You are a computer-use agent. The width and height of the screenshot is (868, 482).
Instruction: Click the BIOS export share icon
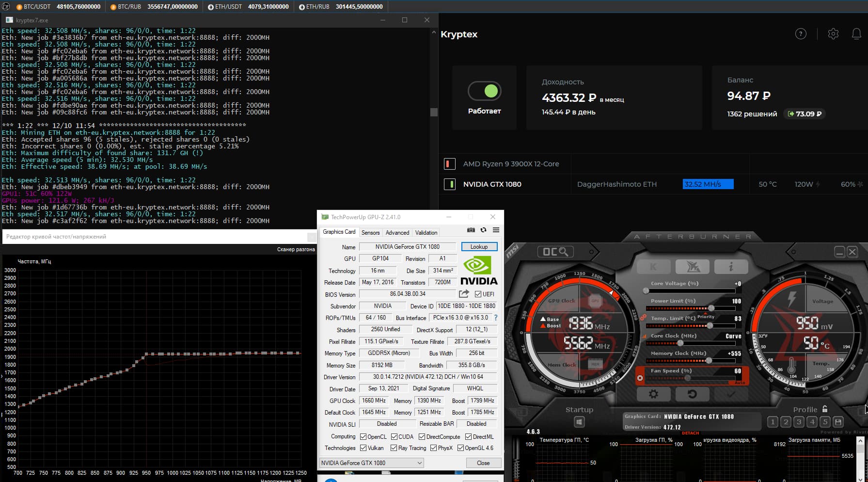click(x=464, y=294)
